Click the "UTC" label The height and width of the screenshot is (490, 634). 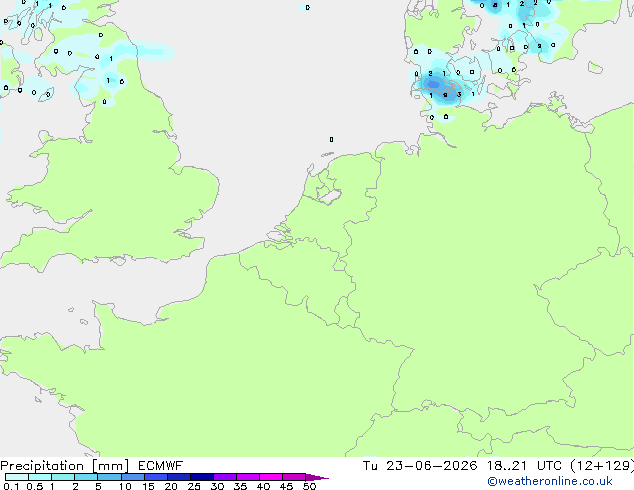tap(549, 466)
